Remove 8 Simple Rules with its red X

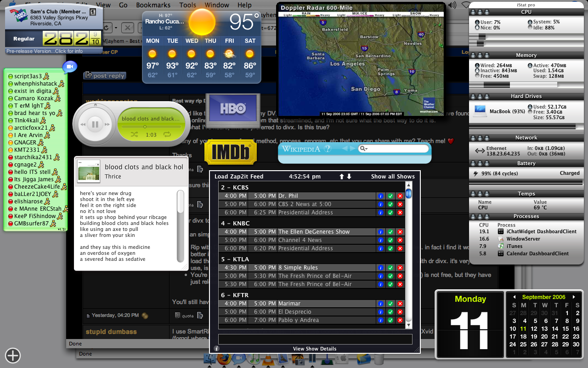click(400, 268)
